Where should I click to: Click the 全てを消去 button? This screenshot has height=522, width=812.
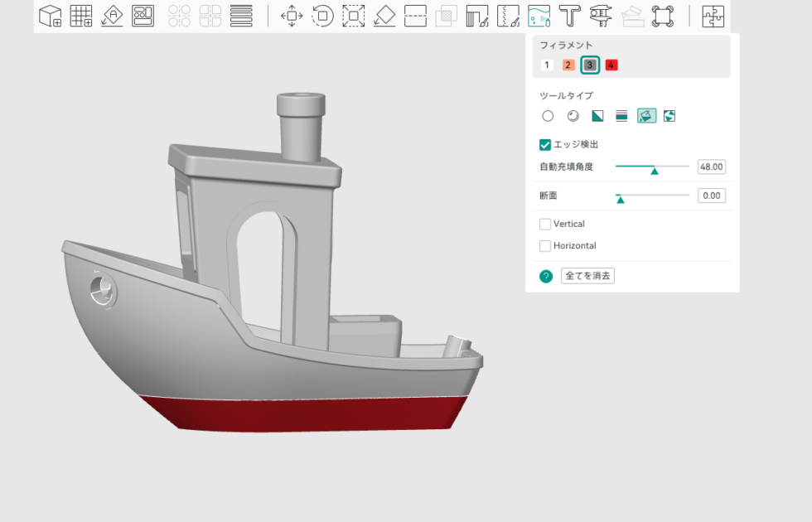pos(587,275)
